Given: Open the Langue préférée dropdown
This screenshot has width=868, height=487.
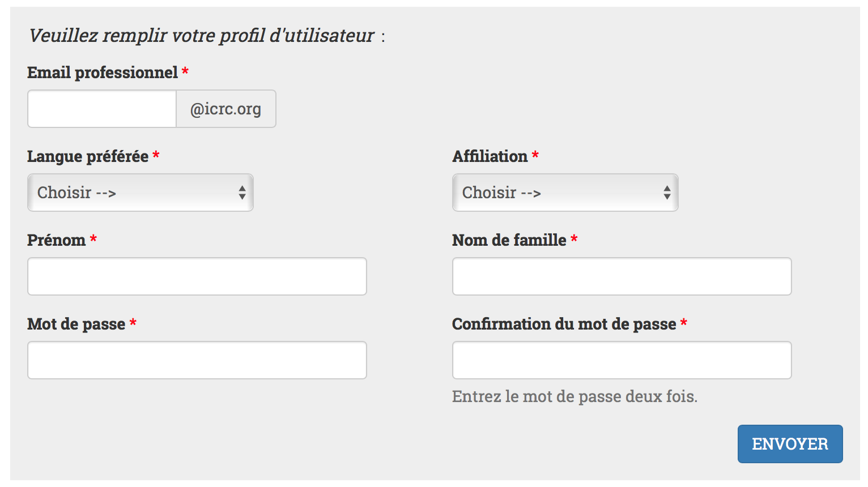Looking at the screenshot, I should 140,193.
